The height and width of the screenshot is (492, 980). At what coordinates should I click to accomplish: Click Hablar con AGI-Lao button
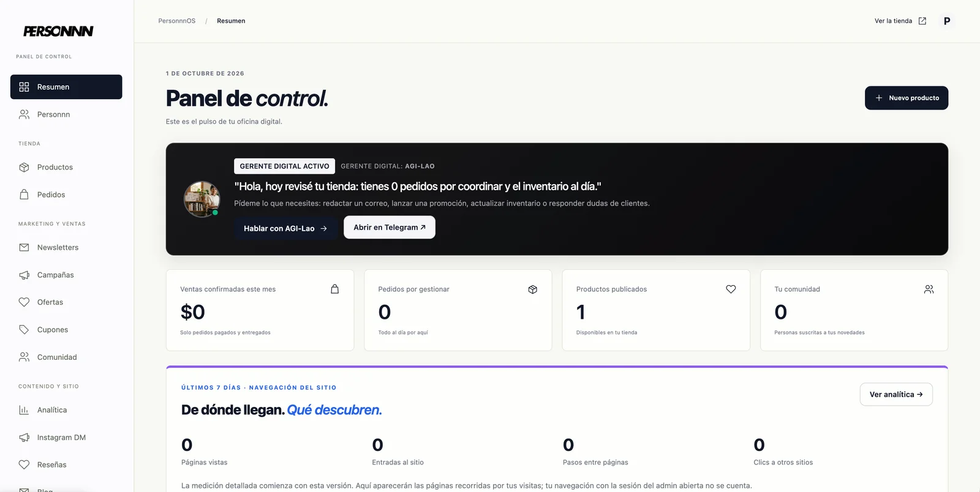[x=285, y=228]
